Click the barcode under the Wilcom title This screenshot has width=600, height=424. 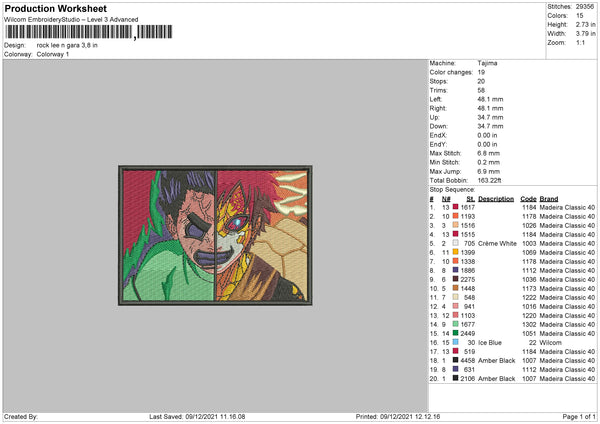tap(88, 32)
